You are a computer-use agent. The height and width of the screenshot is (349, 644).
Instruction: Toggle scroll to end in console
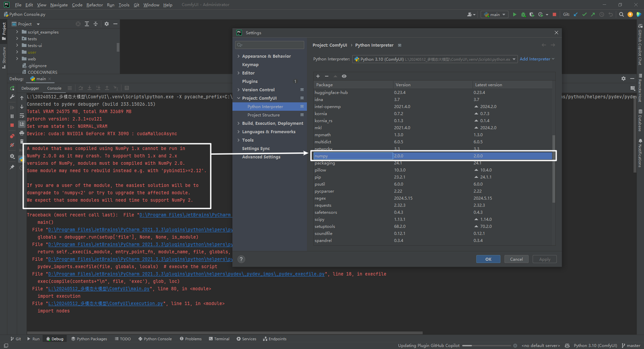pos(22,124)
